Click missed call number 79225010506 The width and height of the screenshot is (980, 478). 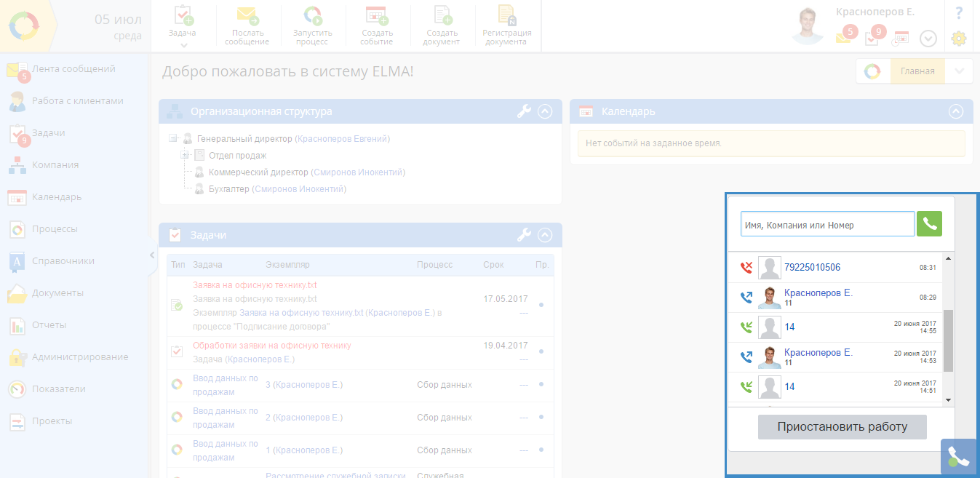point(812,268)
